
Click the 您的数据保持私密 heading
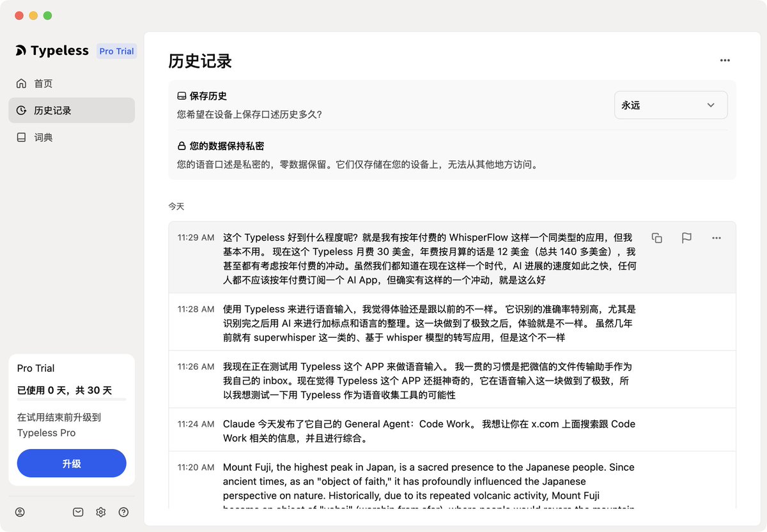(227, 146)
